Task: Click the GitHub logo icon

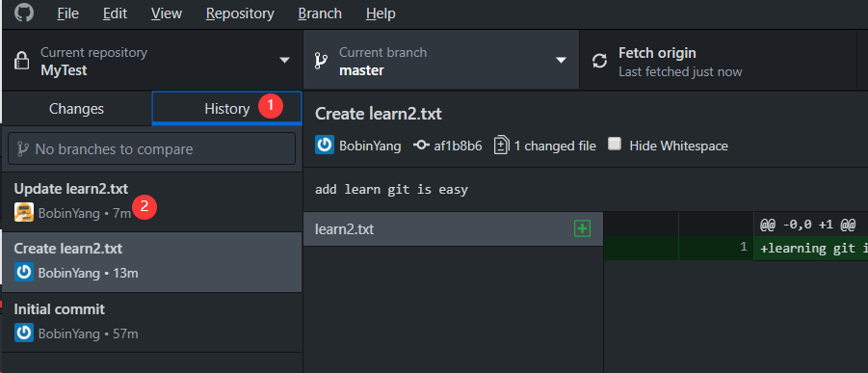Action: (24, 13)
